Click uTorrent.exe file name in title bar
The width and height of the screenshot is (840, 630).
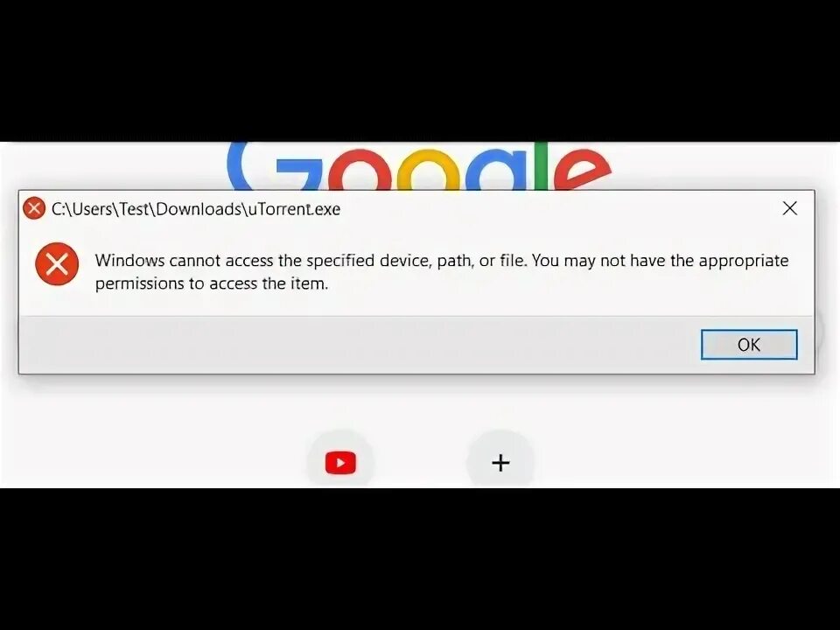(294, 209)
